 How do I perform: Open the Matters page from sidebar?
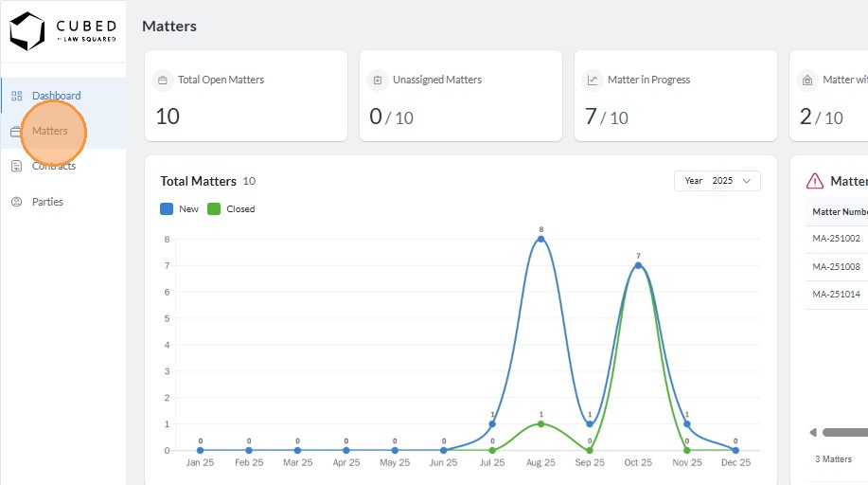(x=50, y=131)
